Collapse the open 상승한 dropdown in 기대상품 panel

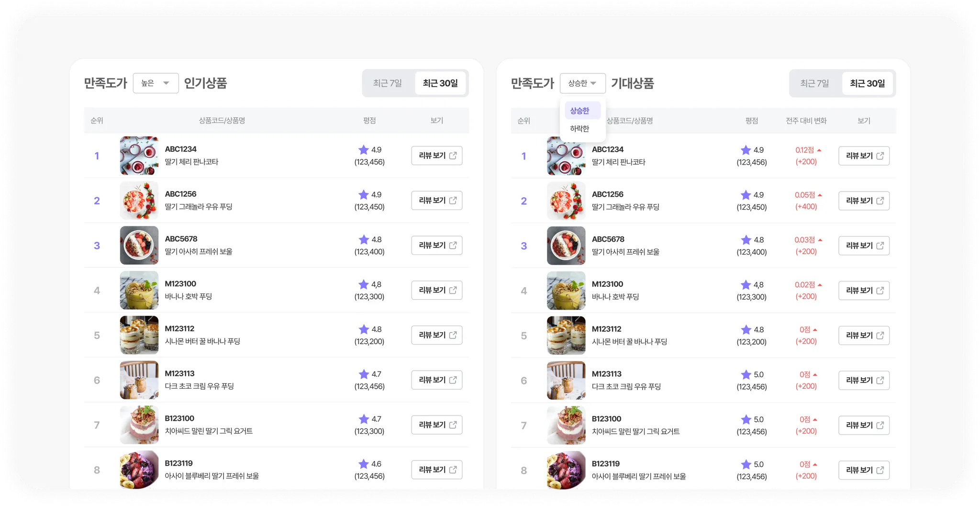click(582, 83)
